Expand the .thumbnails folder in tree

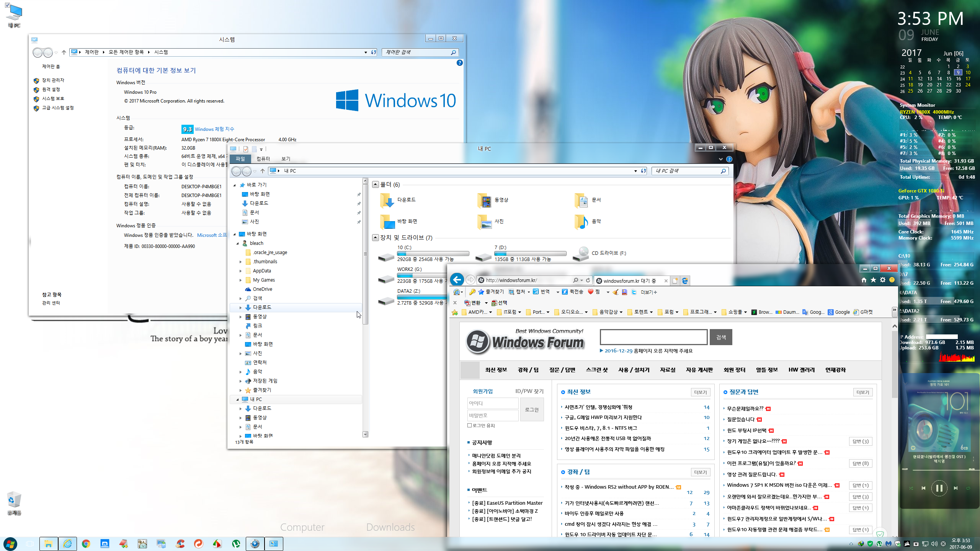click(240, 262)
